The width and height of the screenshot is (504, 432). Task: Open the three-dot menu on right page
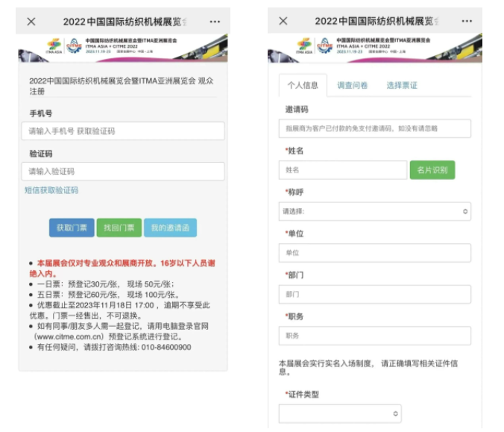(x=467, y=21)
